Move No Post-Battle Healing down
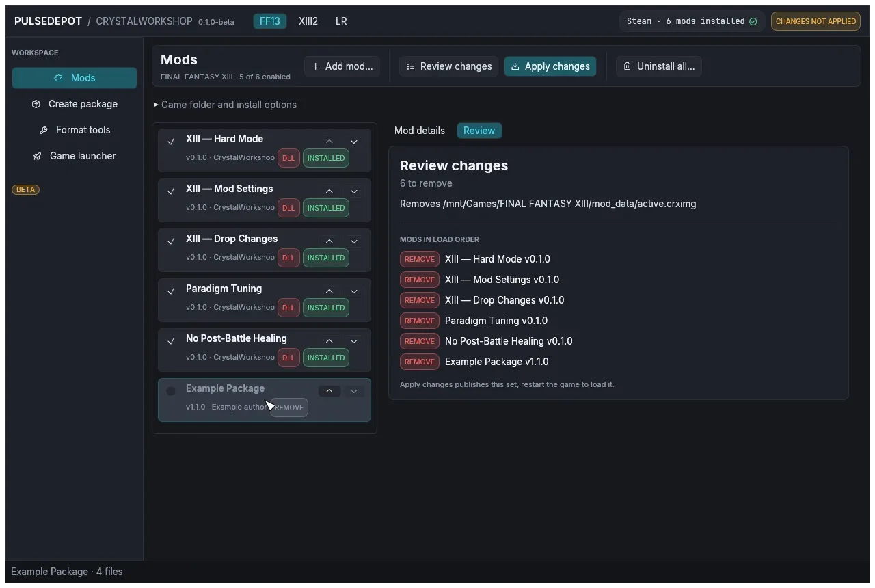 click(x=354, y=341)
